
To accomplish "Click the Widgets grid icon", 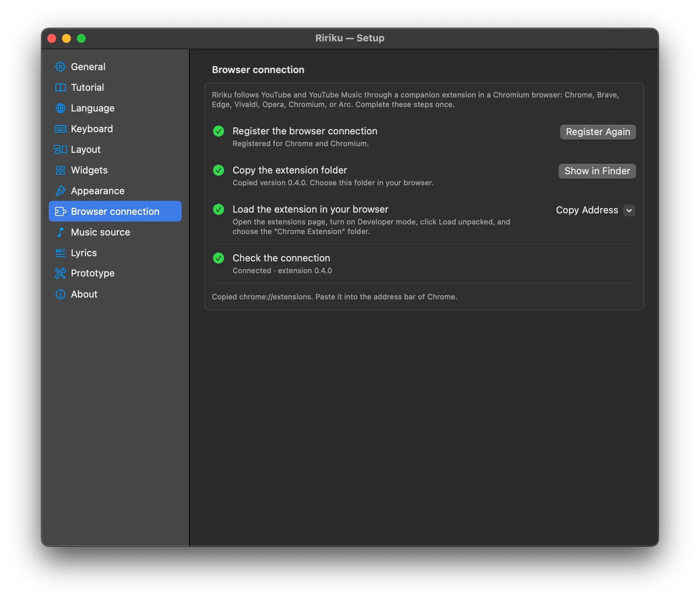I will (x=60, y=170).
